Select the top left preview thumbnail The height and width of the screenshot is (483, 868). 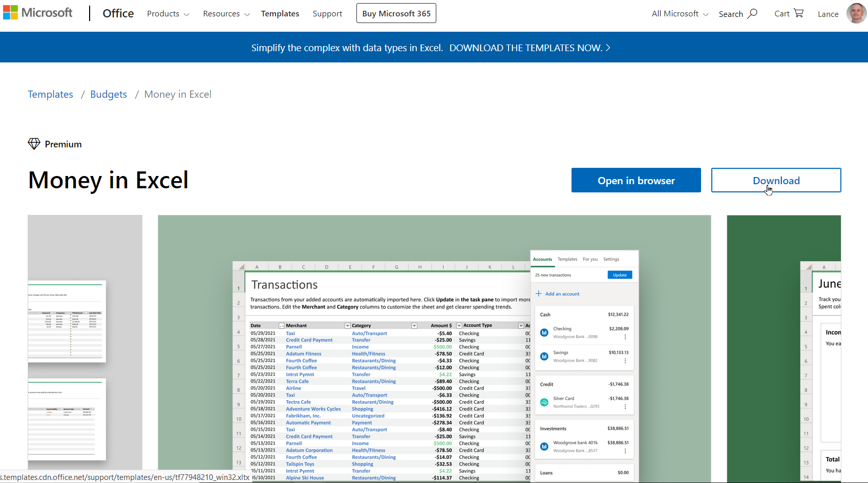pyautogui.click(x=67, y=321)
